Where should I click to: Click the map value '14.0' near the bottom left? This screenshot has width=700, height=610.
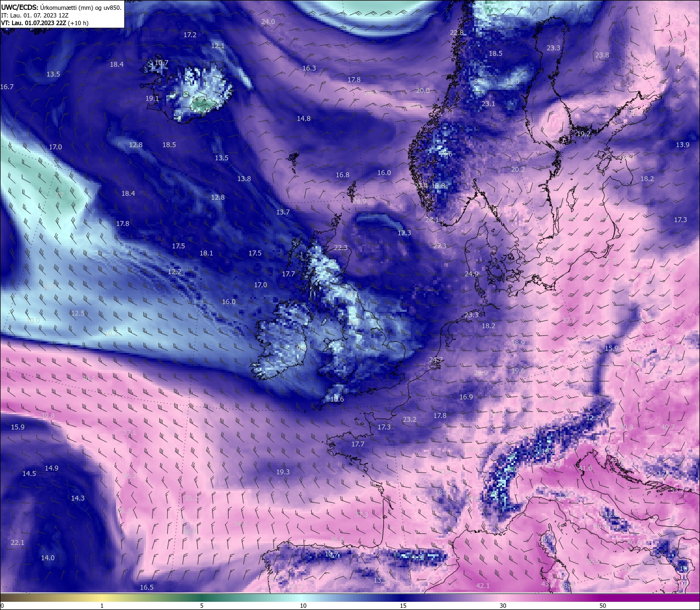coord(48,558)
